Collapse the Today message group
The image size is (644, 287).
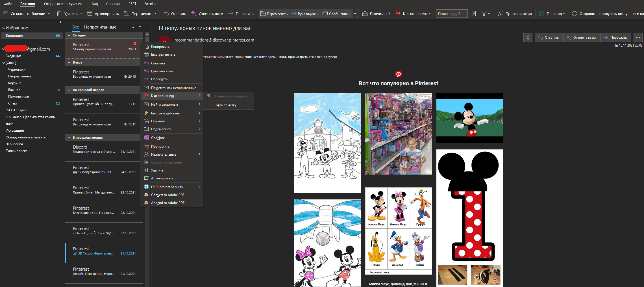(69, 35)
